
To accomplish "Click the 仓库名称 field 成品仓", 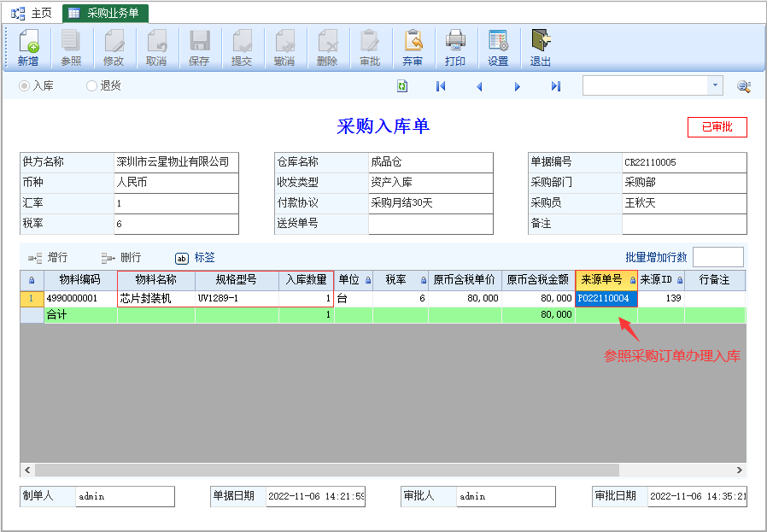I will click(x=430, y=162).
